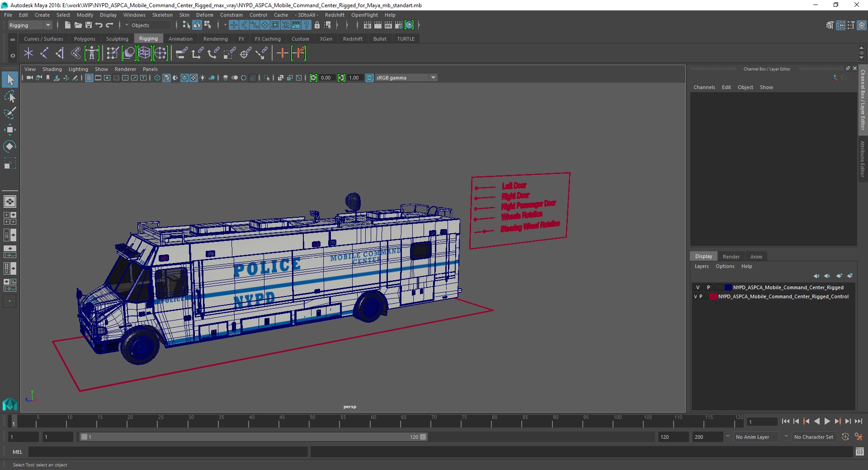Click the Set Driven Key shelf icon
868x470 pixels.
point(299,53)
